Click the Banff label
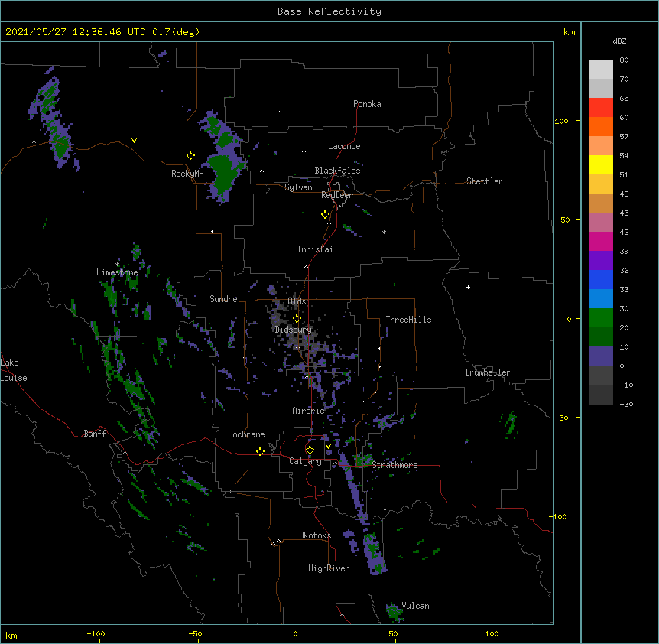The width and height of the screenshot is (659, 644). tap(95, 434)
